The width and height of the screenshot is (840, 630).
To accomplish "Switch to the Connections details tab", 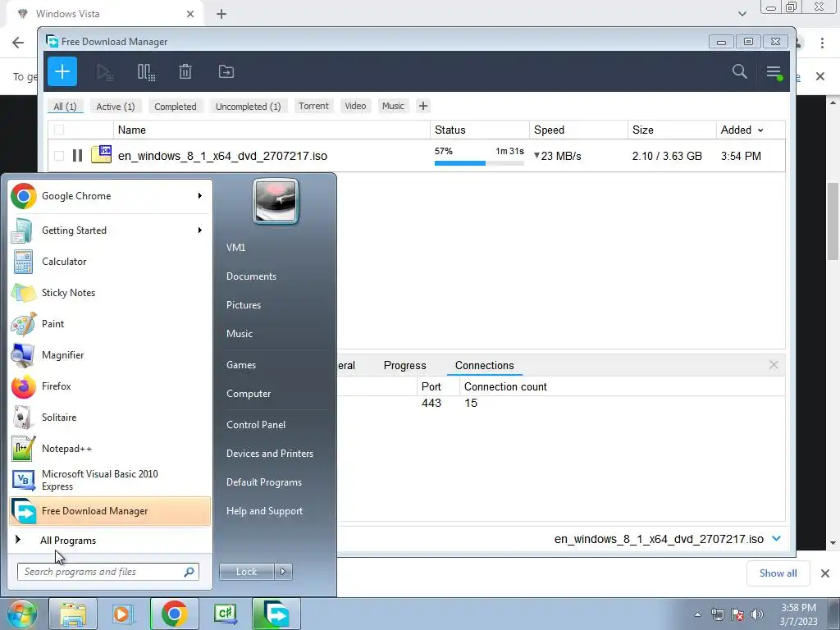I will pyautogui.click(x=484, y=365).
